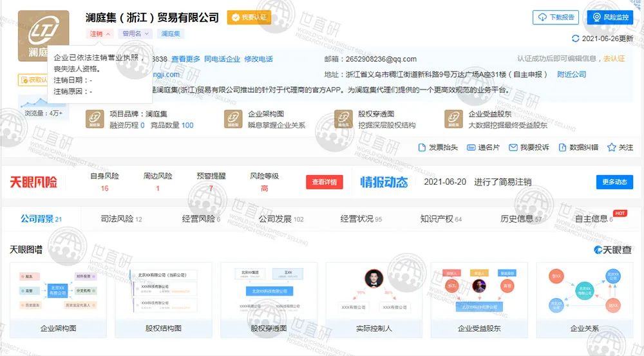Open 同电话企业 link
644x356 pixels.
coord(222,59)
